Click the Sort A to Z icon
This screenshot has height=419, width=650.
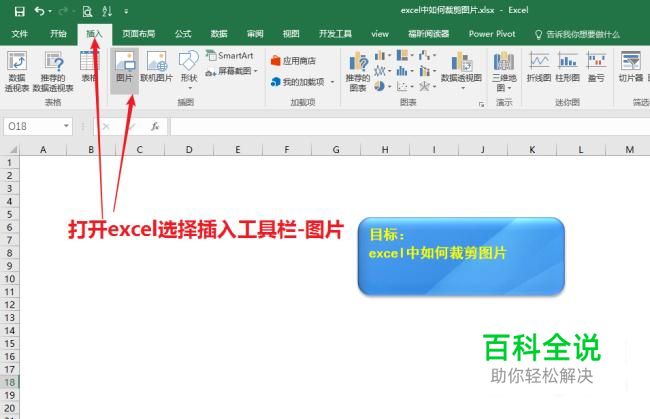click(107, 11)
